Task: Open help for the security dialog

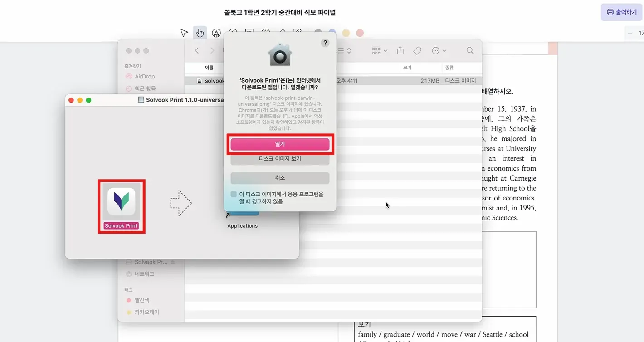Action: 325,43
